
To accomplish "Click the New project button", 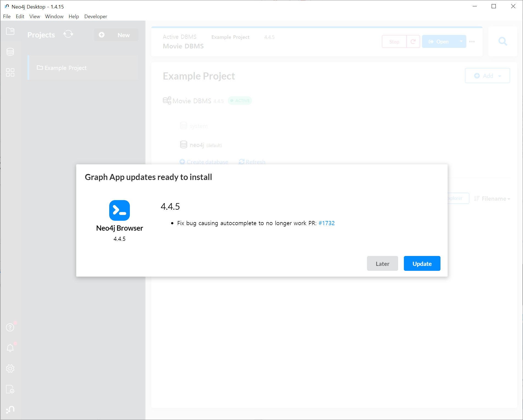I will (116, 35).
